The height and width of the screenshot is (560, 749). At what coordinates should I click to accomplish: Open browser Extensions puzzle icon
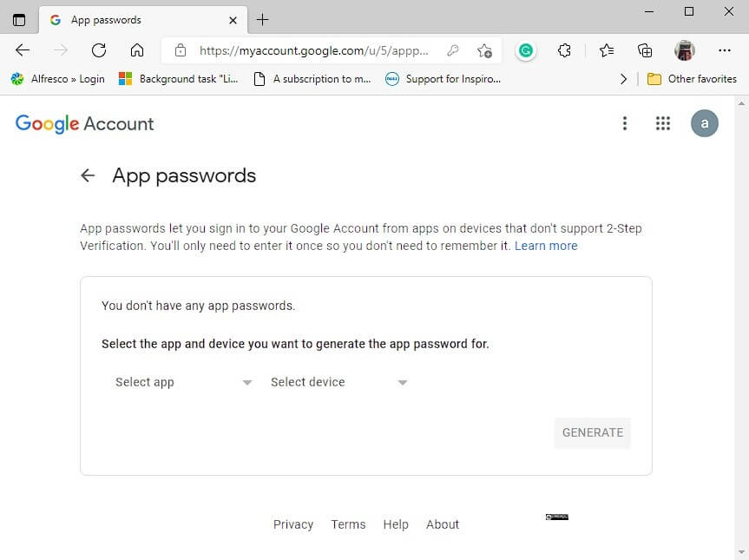tap(564, 50)
